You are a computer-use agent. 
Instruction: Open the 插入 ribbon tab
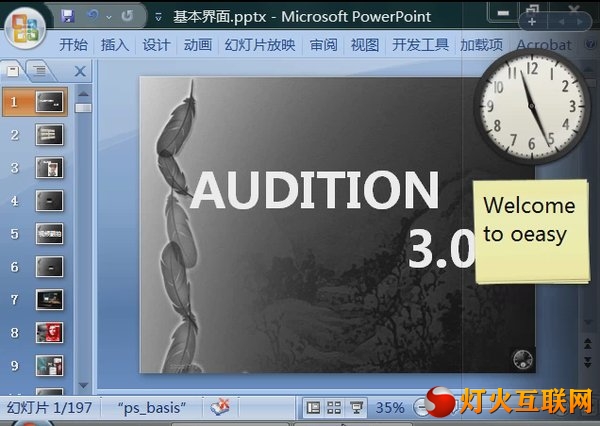point(115,45)
